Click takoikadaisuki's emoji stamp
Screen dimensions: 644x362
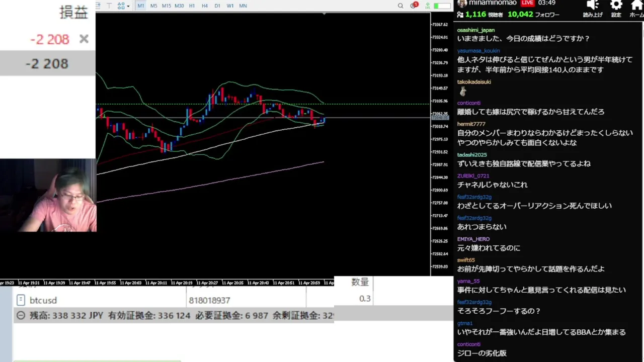pyautogui.click(x=463, y=92)
